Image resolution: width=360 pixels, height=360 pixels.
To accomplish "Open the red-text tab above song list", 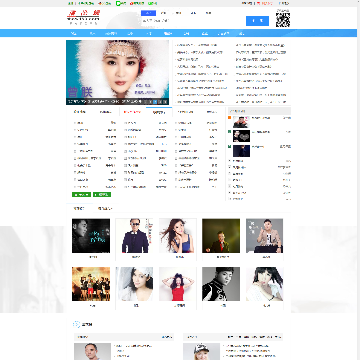I will (132, 112).
